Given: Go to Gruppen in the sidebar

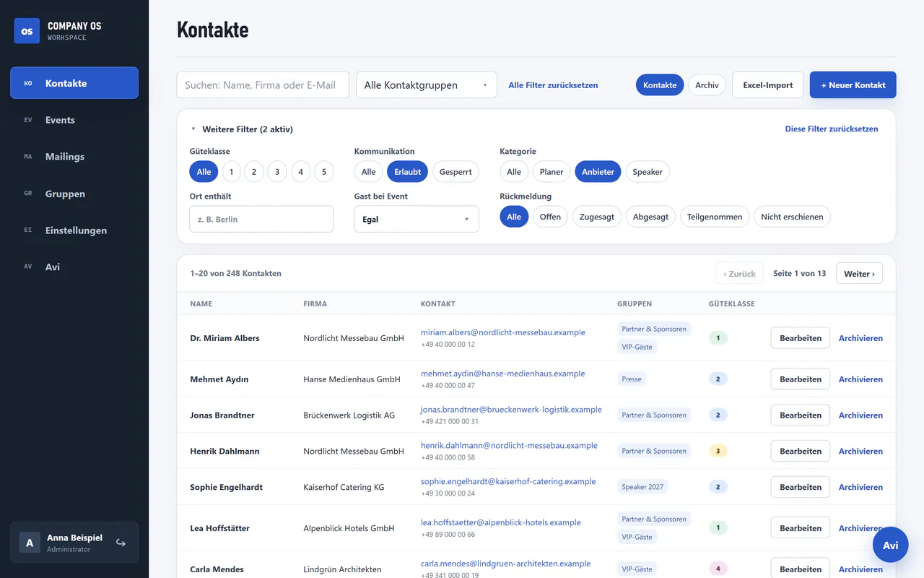Looking at the screenshot, I should click(74, 194).
